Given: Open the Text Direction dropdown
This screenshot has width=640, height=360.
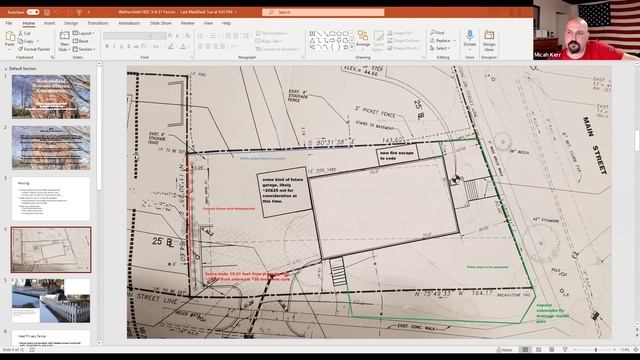Looking at the screenshot, I should coord(272,33).
